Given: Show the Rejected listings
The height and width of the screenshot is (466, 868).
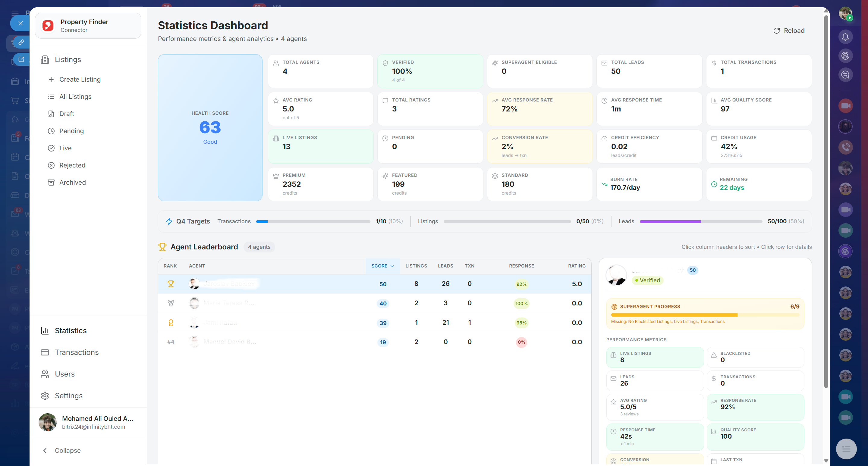Looking at the screenshot, I should point(72,165).
